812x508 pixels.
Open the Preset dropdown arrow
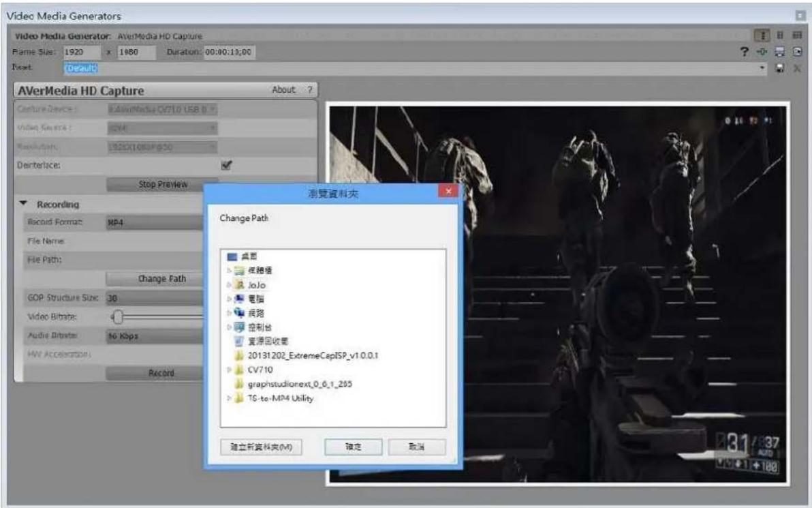coord(762,68)
